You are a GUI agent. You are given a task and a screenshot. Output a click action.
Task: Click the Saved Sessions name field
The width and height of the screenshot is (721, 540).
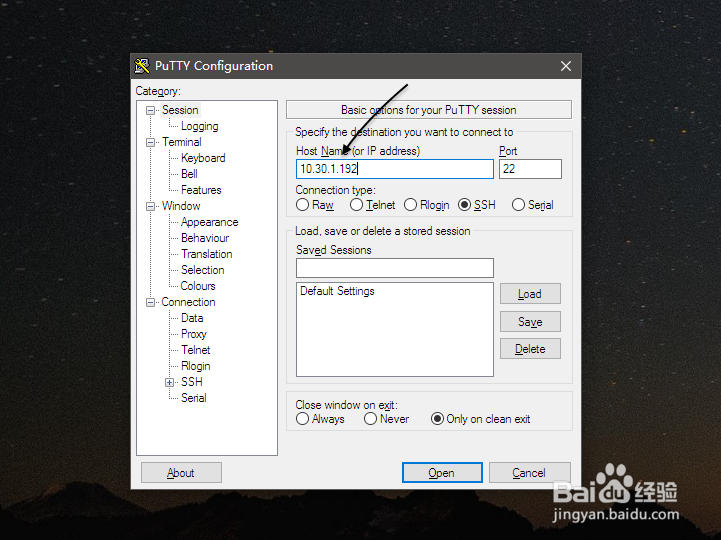coord(395,268)
